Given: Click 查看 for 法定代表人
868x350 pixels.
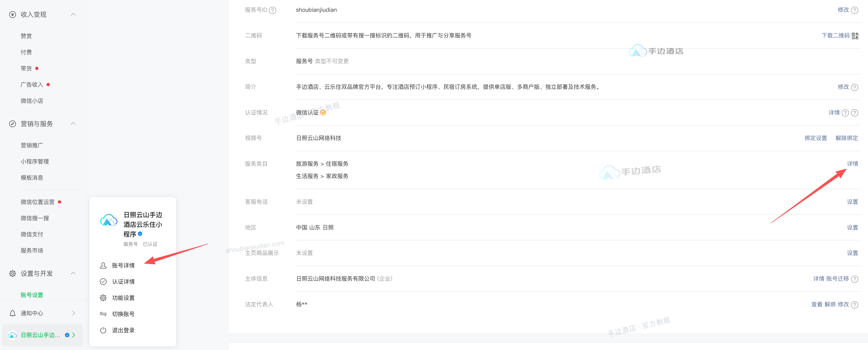Looking at the screenshot, I should 817,304.
